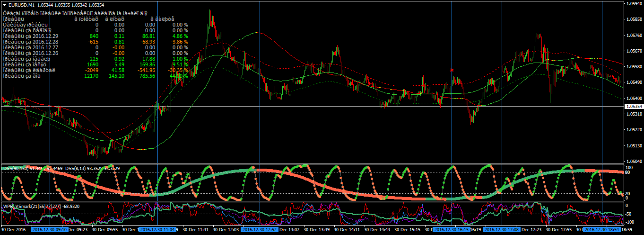Click the 169.86 currency value
Image resolution: width=644 pixels, height=235 pixels.
point(147,64)
